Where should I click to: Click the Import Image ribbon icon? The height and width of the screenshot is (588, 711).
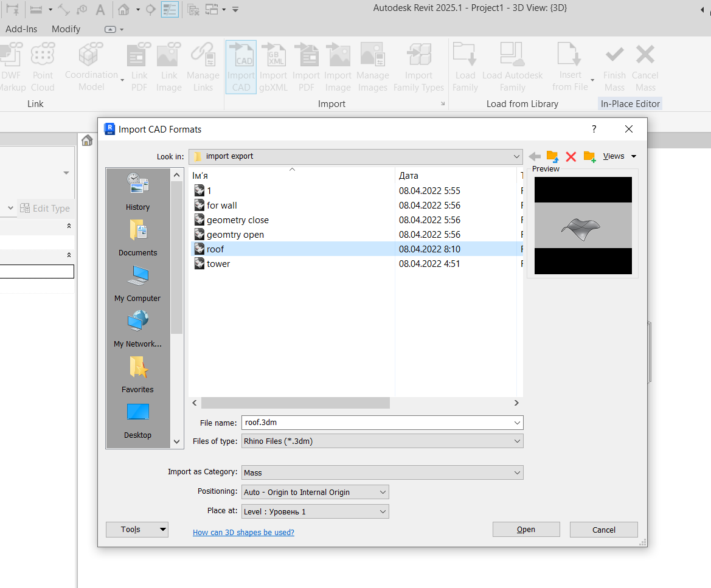coord(338,67)
